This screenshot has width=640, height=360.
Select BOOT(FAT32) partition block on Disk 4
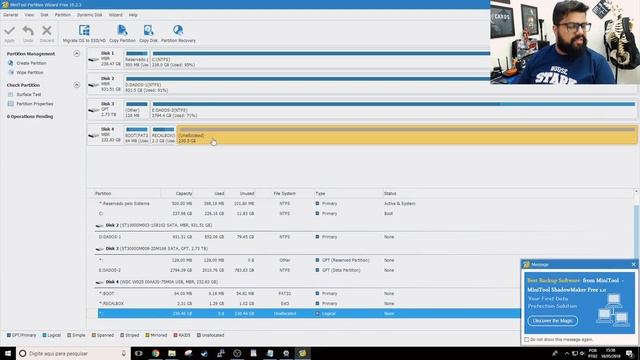click(x=137, y=135)
